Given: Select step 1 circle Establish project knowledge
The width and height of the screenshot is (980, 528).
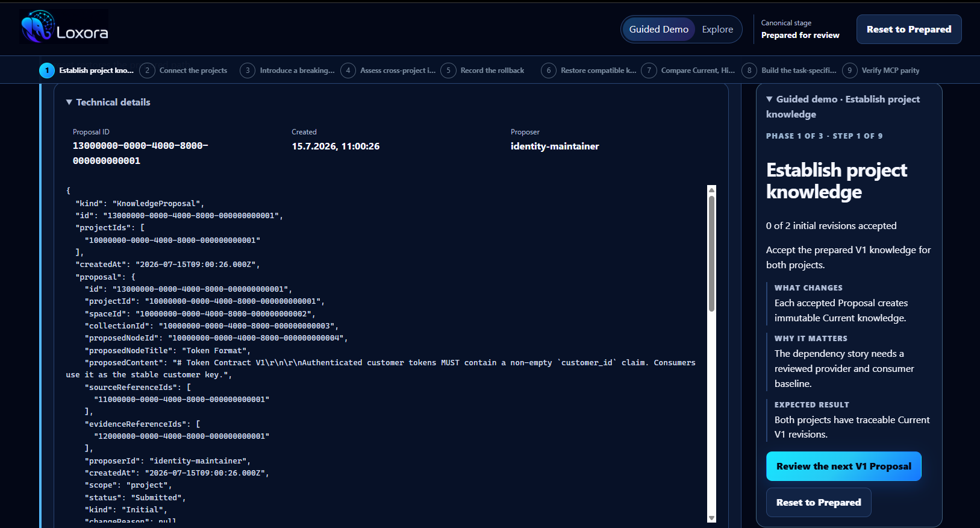Looking at the screenshot, I should pos(47,71).
